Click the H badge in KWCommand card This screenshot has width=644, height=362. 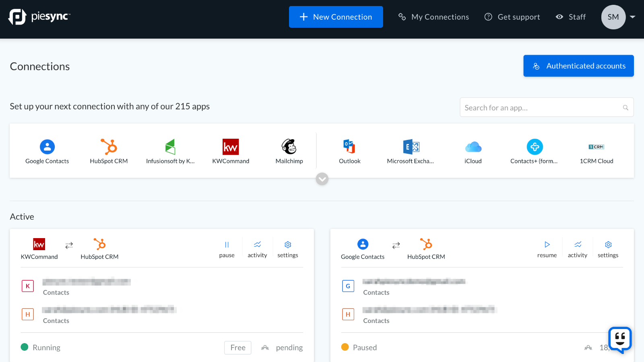(28, 314)
